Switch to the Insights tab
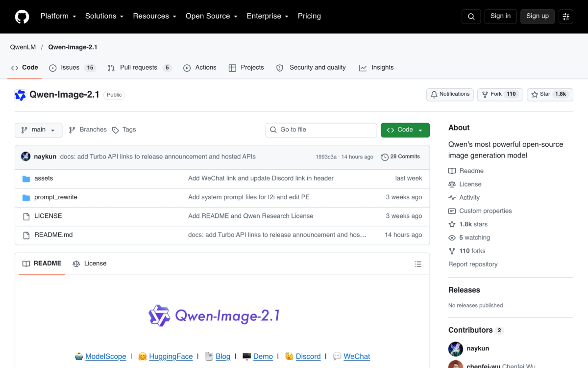Screen dimensions: 588x368 click(x=376, y=68)
